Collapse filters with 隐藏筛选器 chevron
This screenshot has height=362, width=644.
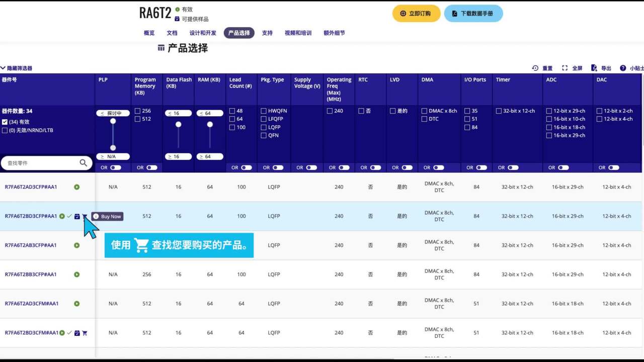point(3,68)
